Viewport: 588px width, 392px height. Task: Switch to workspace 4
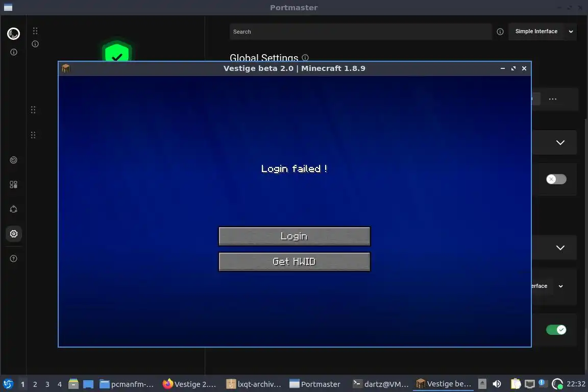60,384
